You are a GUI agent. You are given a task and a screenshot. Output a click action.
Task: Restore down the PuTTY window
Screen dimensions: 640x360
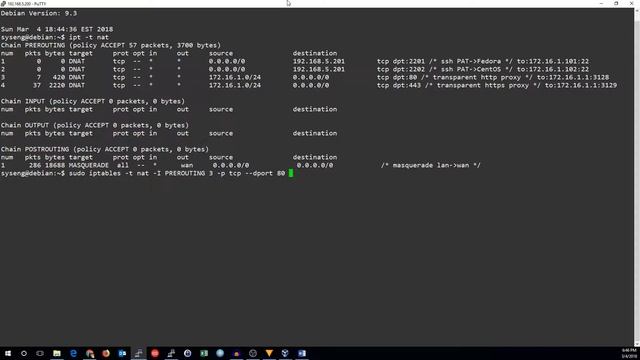616,3
